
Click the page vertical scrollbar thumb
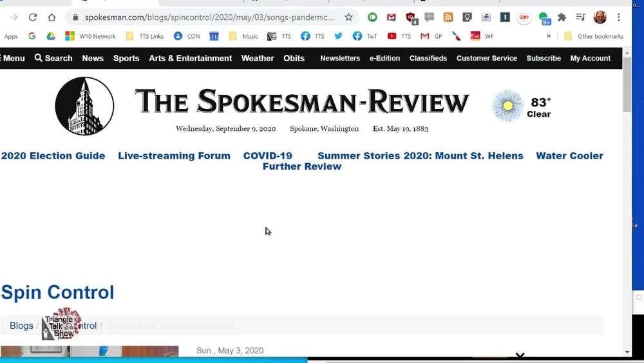[627, 84]
